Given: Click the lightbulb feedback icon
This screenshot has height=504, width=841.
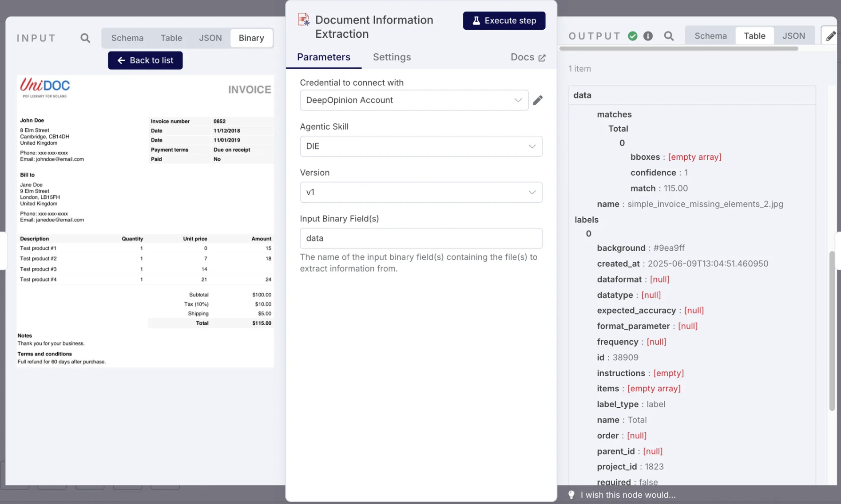Looking at the screenshot, I should [571, 495].
